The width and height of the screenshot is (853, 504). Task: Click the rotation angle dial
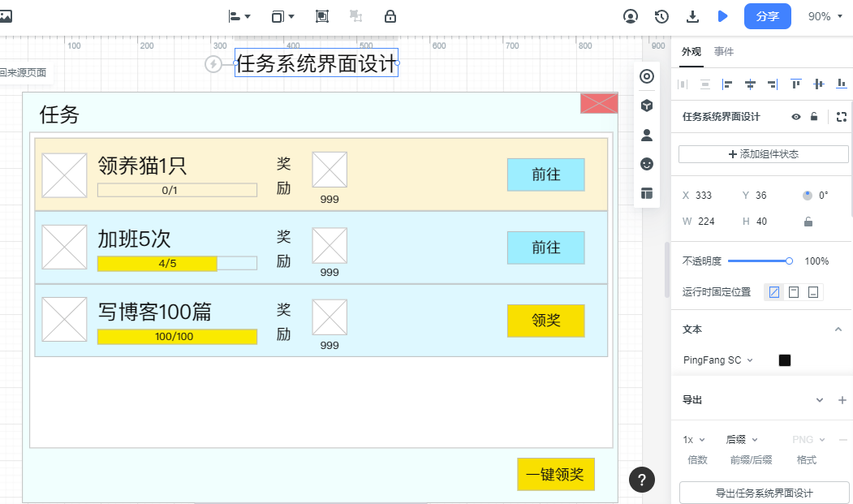(x=808, y=196)
